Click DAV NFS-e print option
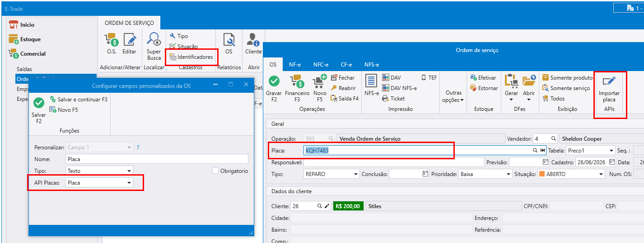 400,88
